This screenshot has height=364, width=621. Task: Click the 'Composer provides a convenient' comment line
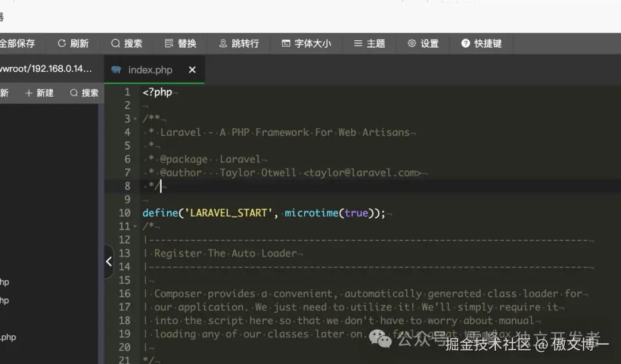tap(368, 294)
